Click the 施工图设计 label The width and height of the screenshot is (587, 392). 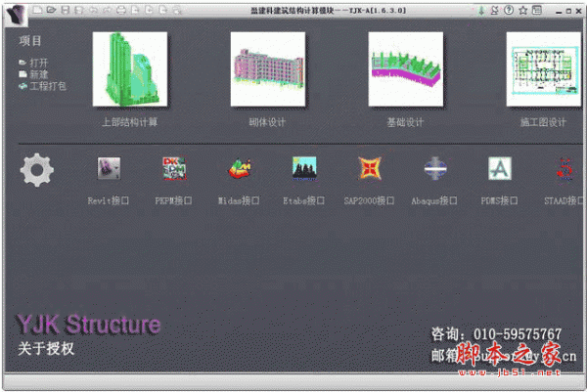pos(543,122)
